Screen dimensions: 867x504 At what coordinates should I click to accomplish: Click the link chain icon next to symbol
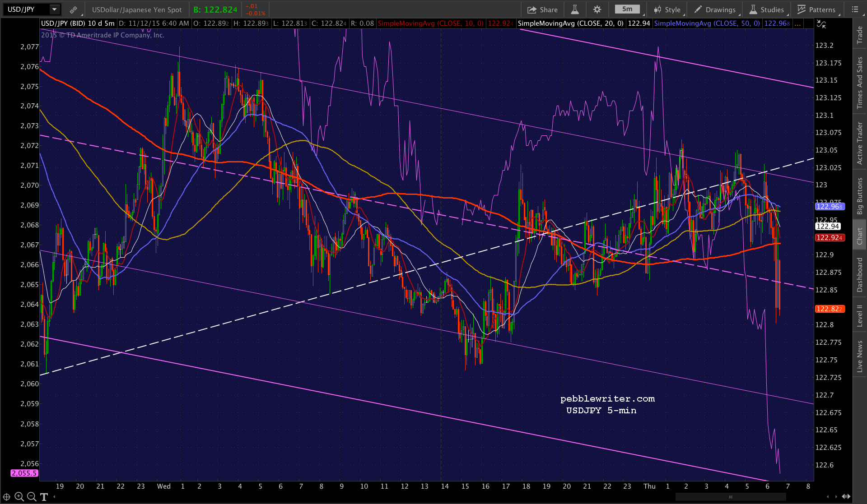pos(73,9)
